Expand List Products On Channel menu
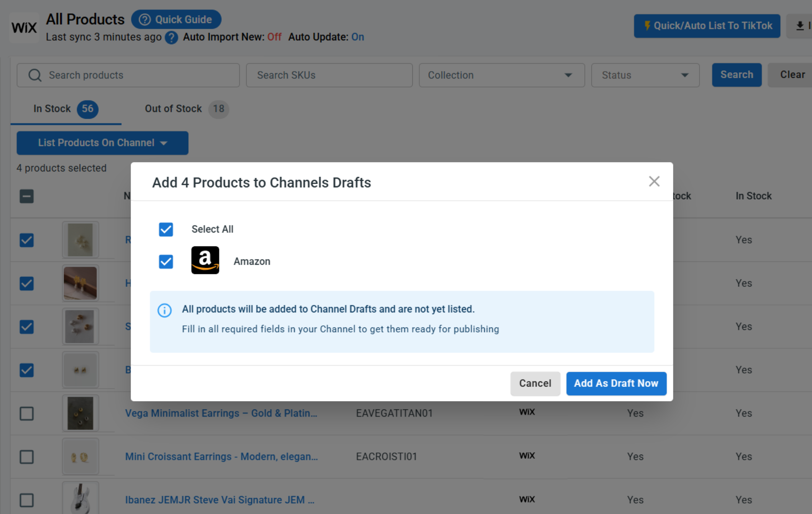Viewport: 812px width, 514px height. pyautogui.click(x=103, y=143)
